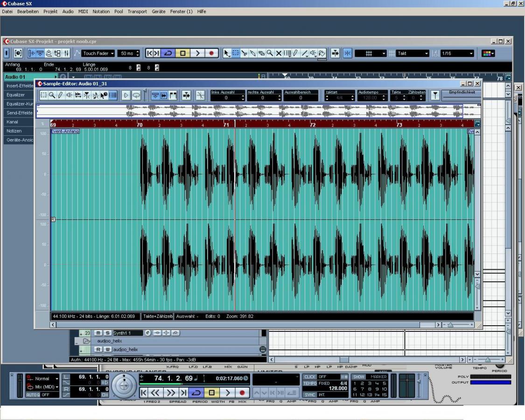Open the Takt grid type dropdown
The image size is (525, 420).
(413, 53)
